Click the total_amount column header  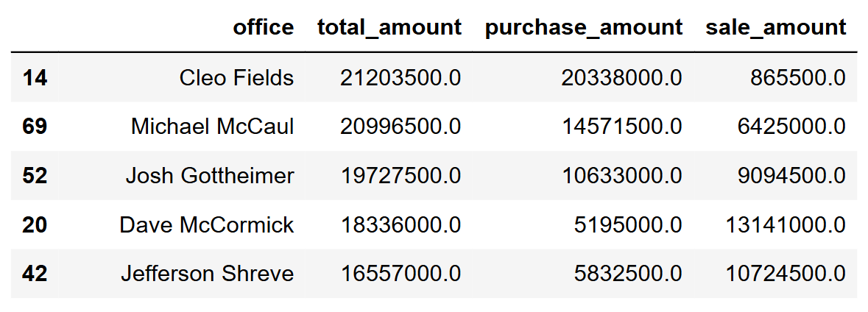389,28
